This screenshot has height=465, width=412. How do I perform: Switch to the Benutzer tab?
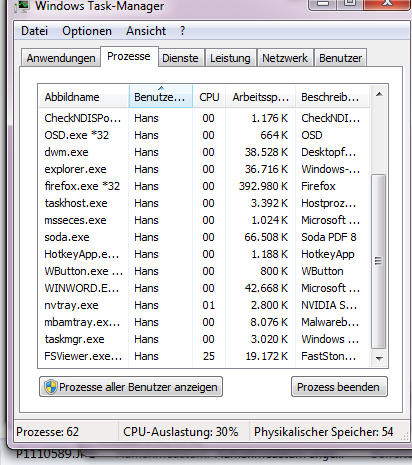click(x=340, y=58)
